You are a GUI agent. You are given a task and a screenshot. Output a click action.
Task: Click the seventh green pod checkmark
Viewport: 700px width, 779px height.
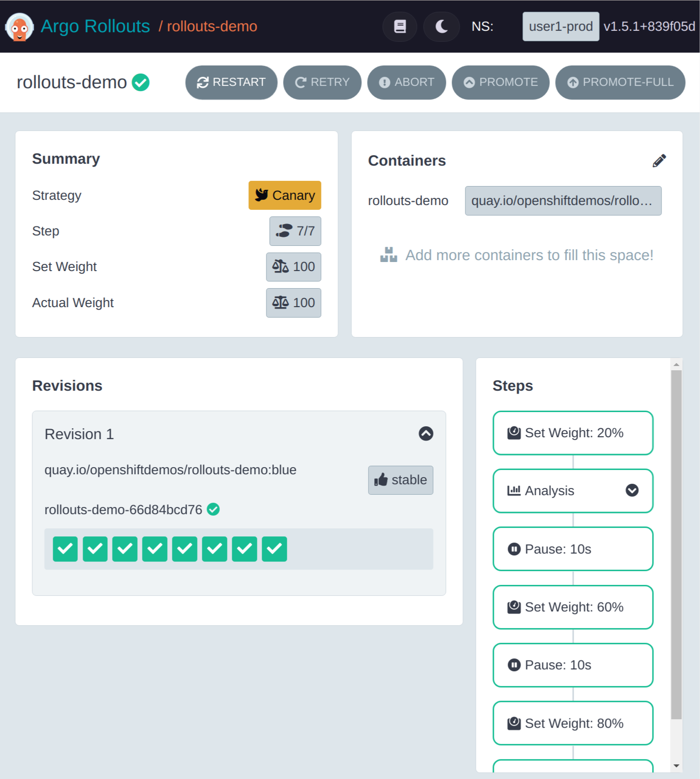coord(245,549)
